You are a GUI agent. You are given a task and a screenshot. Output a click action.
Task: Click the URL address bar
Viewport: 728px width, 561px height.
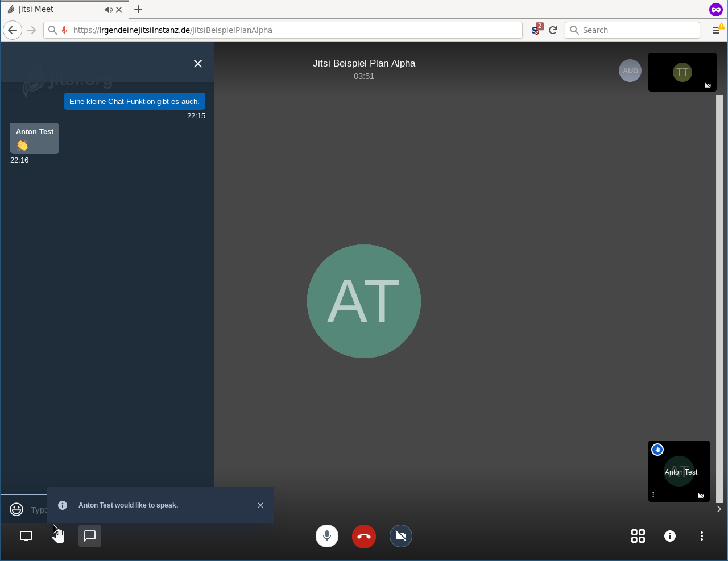point(283,30)
